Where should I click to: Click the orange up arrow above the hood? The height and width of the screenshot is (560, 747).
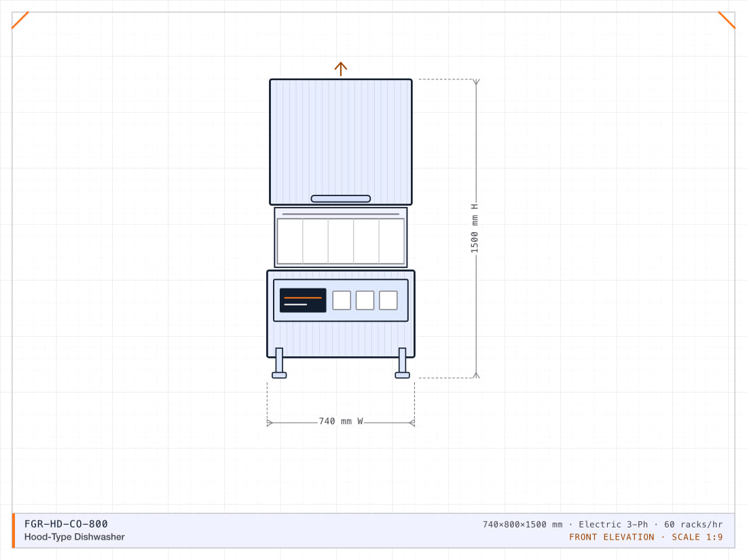tap(341, 69)
